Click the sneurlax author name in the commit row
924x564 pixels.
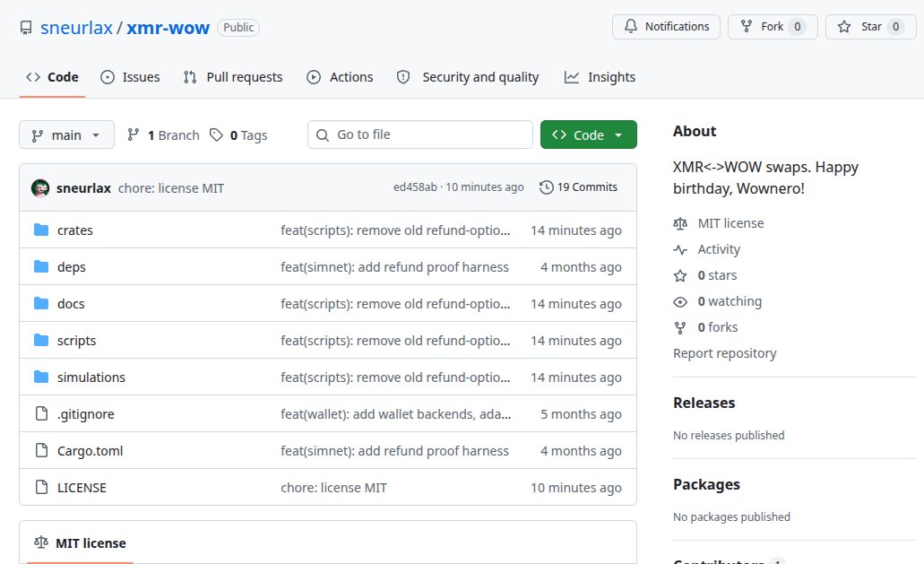point(83,188)
